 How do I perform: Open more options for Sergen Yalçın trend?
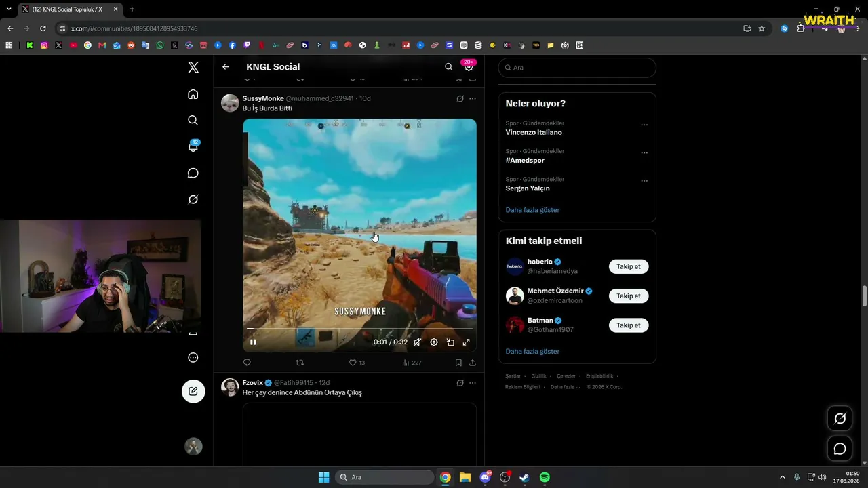[x=644, y=181]
